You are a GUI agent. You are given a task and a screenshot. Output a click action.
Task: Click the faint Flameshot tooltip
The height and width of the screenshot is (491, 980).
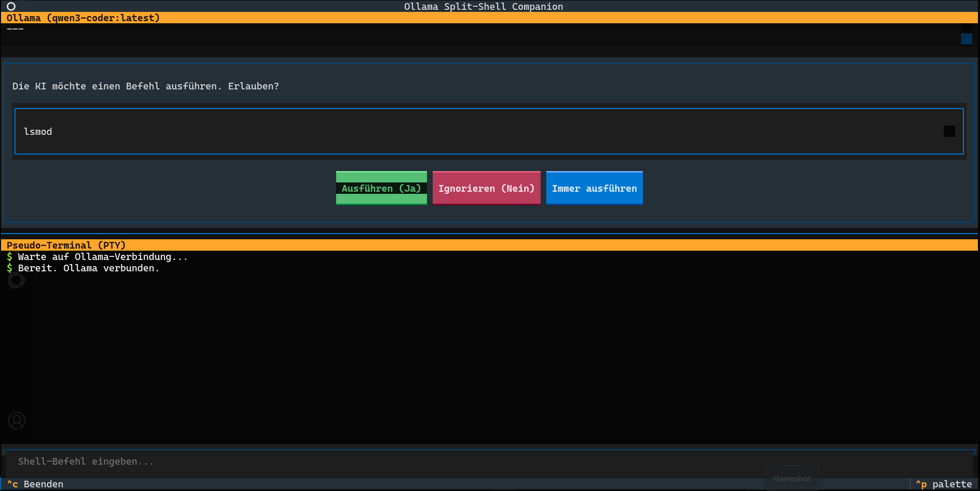click(792, 479)
